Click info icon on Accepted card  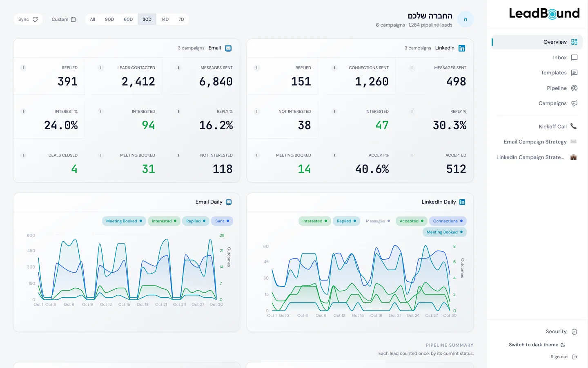(412, 155)
